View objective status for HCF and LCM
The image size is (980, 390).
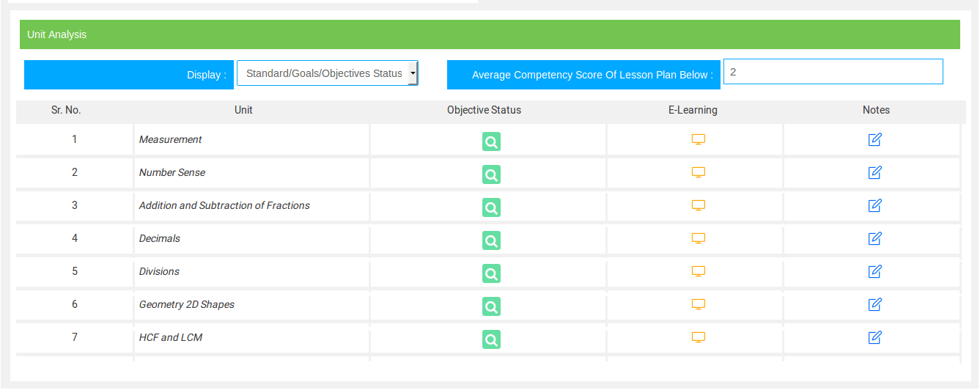tap(491, 339)
